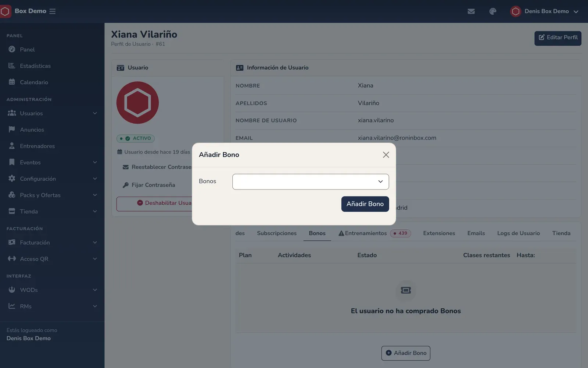The height and width of the screenshot is (368, 588).
Task: Expand the Packs y Ofertas chevron
Action: click(x=95, y=195)
